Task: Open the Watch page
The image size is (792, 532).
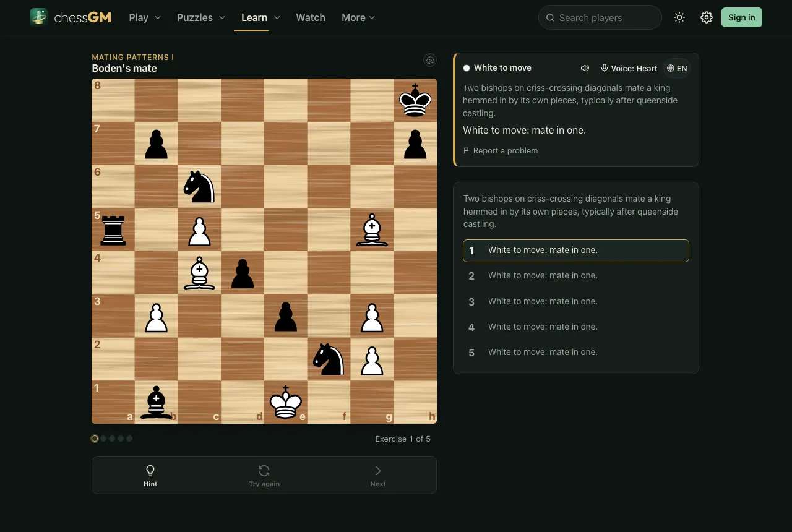Action: point(311,17)
